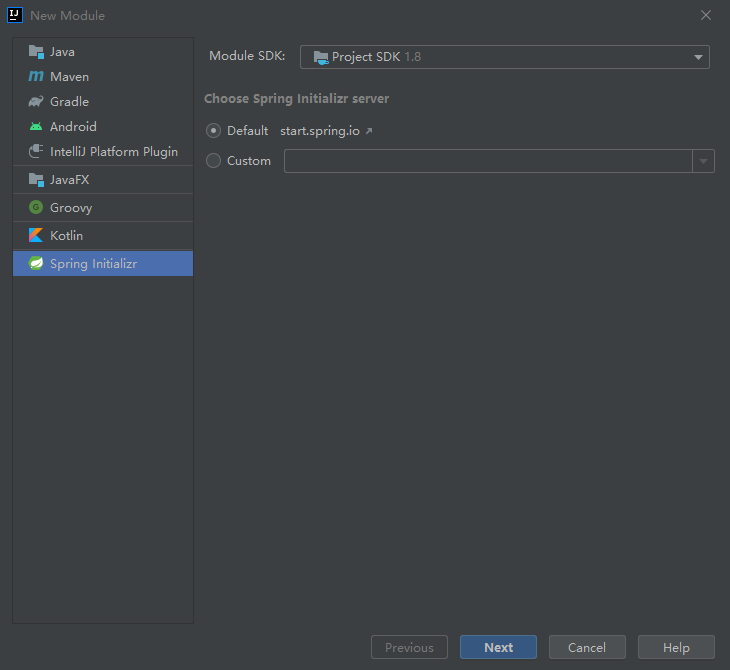Click the Android robot icon
This screenshot has height=670, width=730.
[x=36, y=126]
